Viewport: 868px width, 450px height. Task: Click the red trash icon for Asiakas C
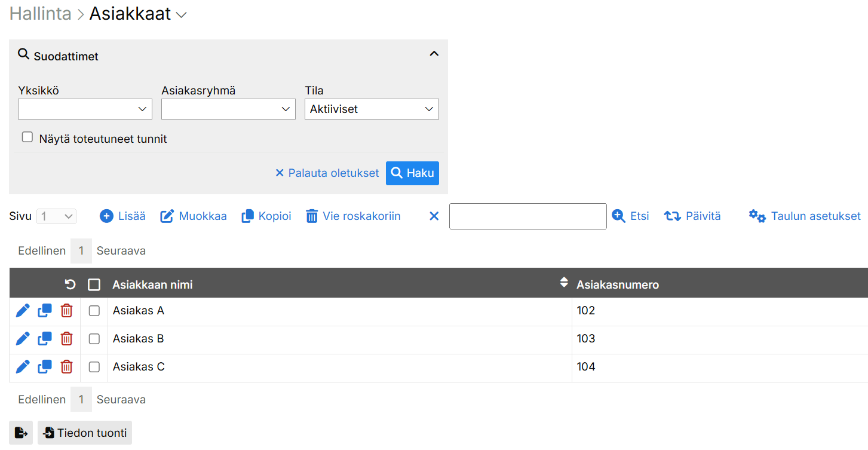pos(67,367)
